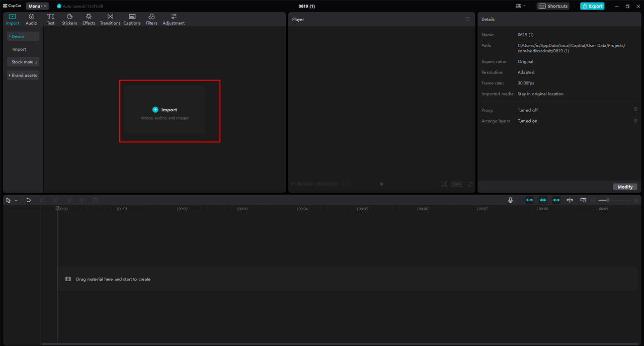Click the Delete left trim icon
The width and height of the screenshot is (644, 346).
(69, 200)
